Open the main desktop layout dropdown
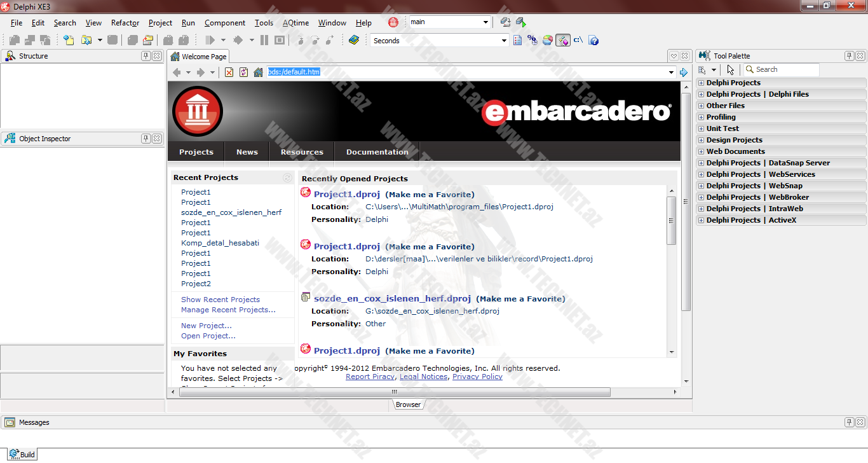 pyautogui.click(x=485, y=22)
